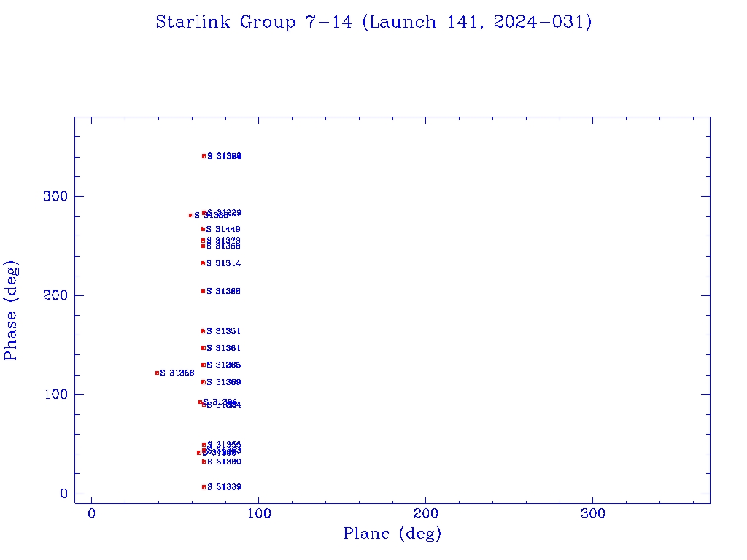Image resolution: width=747 pixels, height=560 pixels.
Task: Click the 300 tick label on Phase axis
Action: (x=55, y=196)
